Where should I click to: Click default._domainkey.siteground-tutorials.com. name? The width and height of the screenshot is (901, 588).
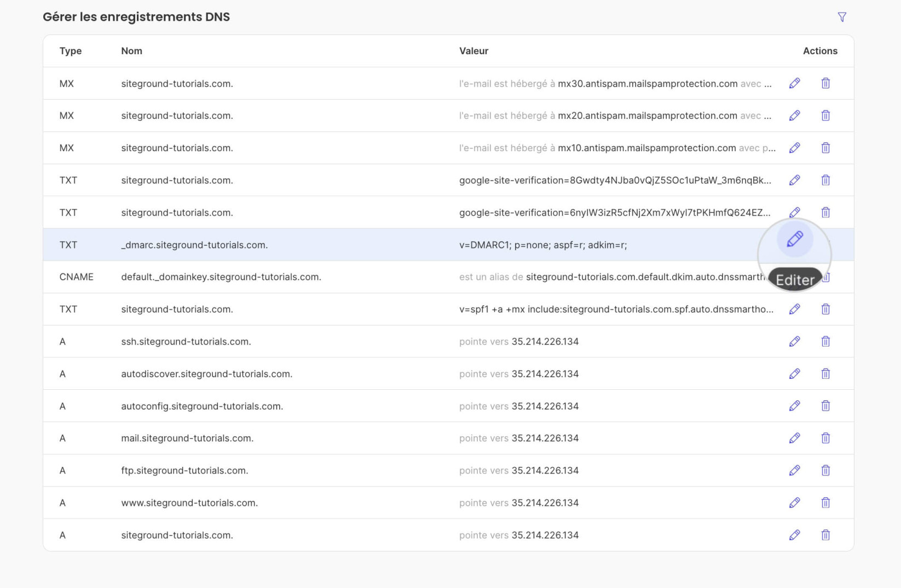click(x=221, y=277)
